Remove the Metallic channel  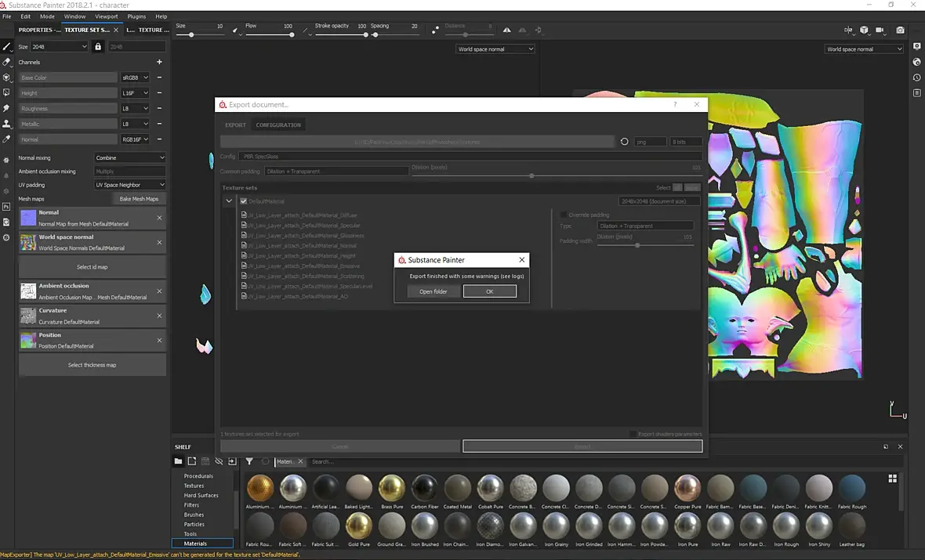click(159, 124)
